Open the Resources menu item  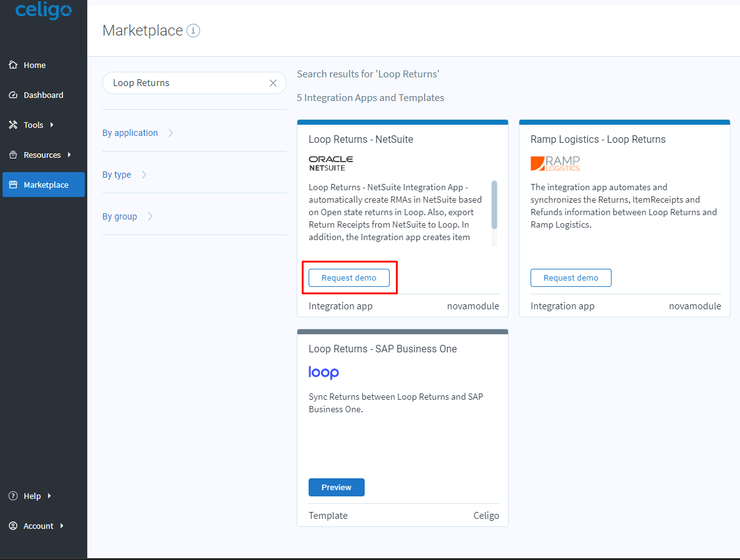(44, 155)
